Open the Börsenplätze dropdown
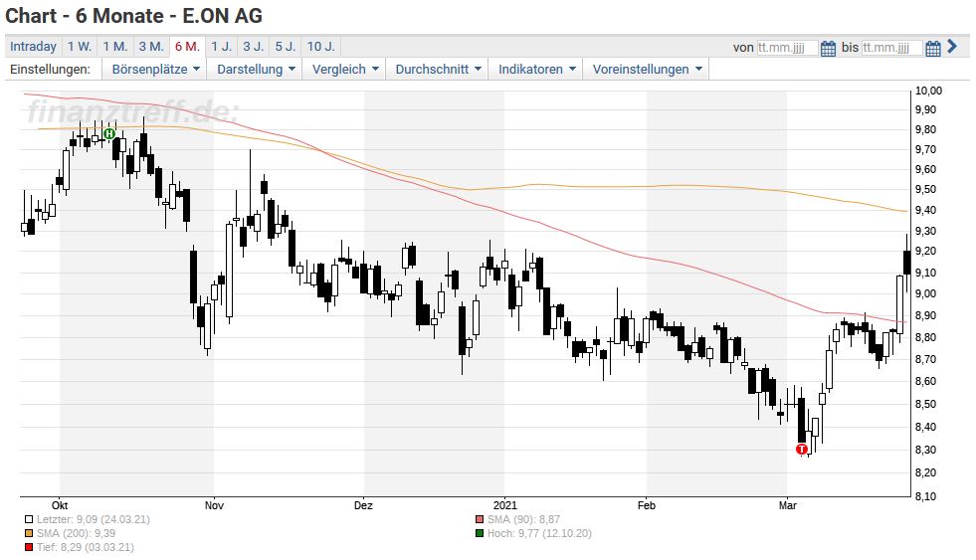The height and width of the screenshot is (560, 976). pos(155,69)
